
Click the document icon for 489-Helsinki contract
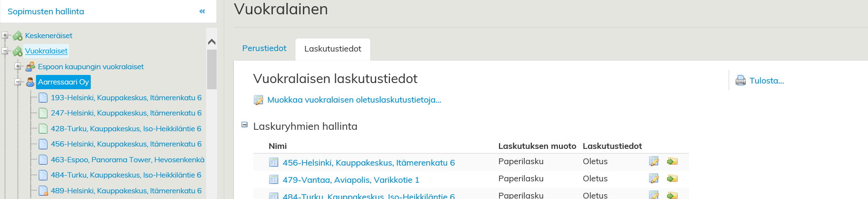[43, 191]
